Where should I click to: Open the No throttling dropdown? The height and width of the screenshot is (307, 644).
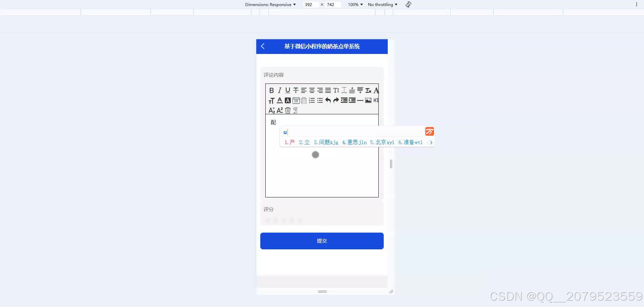[382, 4]
